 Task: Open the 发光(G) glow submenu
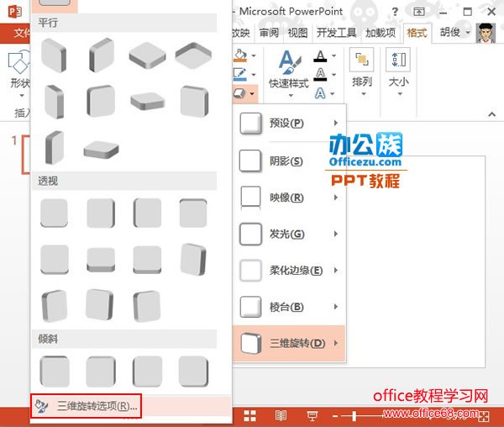click(289, 234)
